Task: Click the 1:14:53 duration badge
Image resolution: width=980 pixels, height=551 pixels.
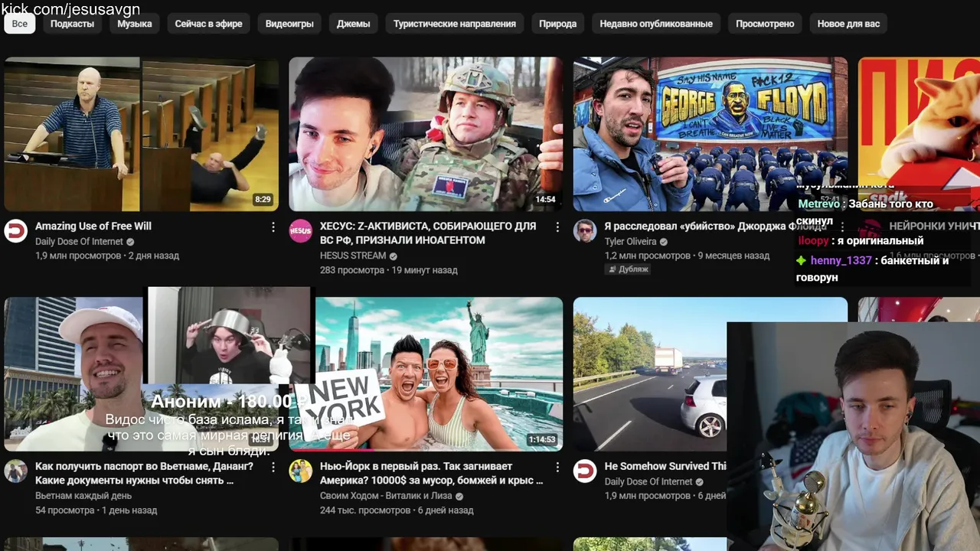Action: click(x=542, y=439)
